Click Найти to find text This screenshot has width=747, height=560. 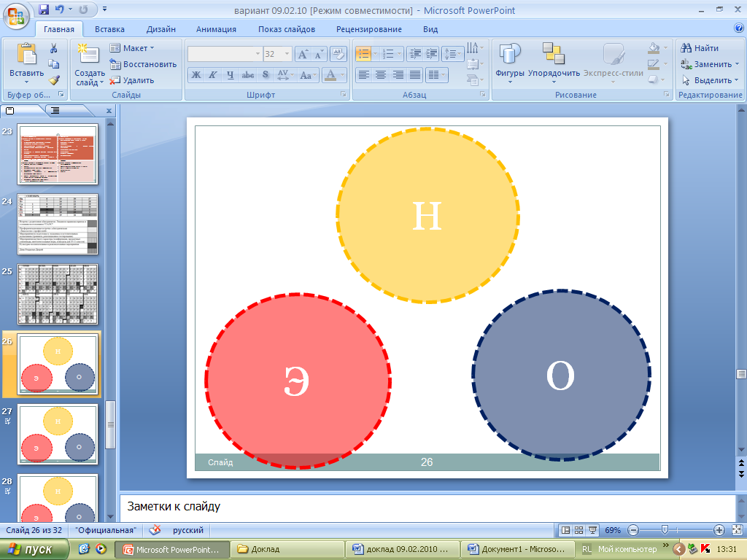point(700,48)
